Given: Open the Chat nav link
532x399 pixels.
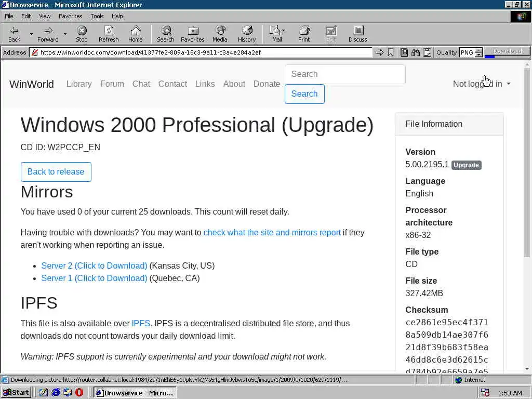Looking at the screenshot, I should click(141, 84).
